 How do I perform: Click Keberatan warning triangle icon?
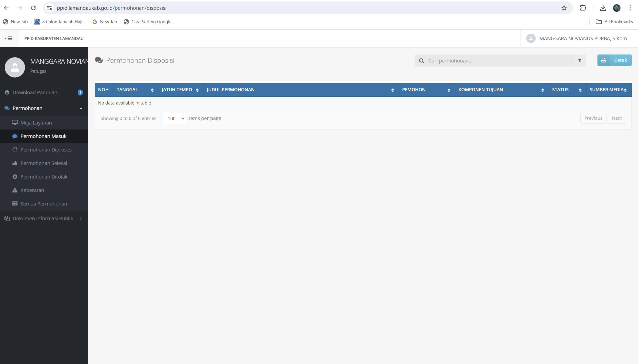coord(15,190)
